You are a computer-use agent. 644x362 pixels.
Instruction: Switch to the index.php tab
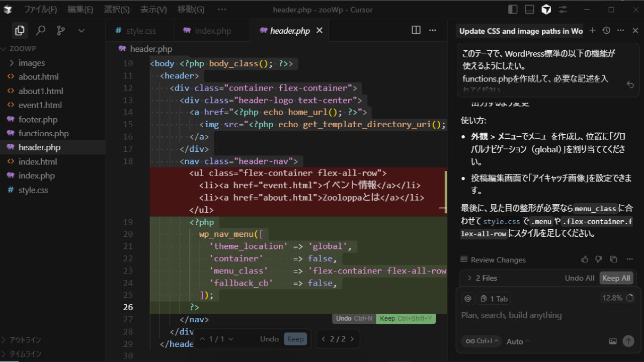pyautogui.click(x=211, y=31)
